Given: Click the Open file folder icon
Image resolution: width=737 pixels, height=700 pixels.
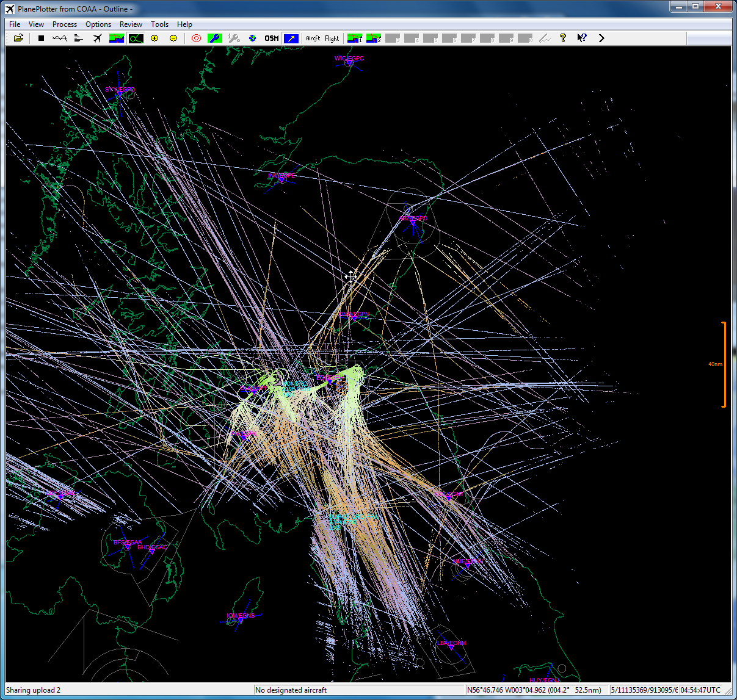Looking at the screenshot, I should [18, 38].
